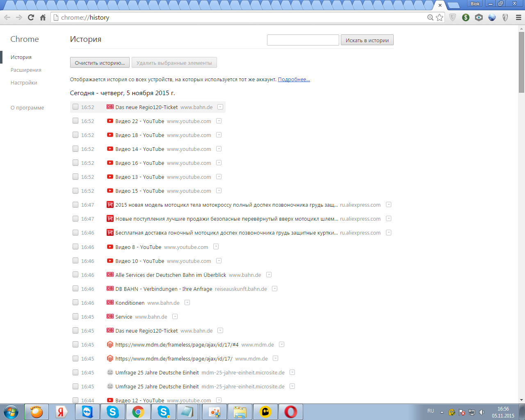The height and width of the screenshot is (420, 525).
Task: Open dropdown for Бесплатная доставка aliexpress entry
Action: click(x=389, y=233)
